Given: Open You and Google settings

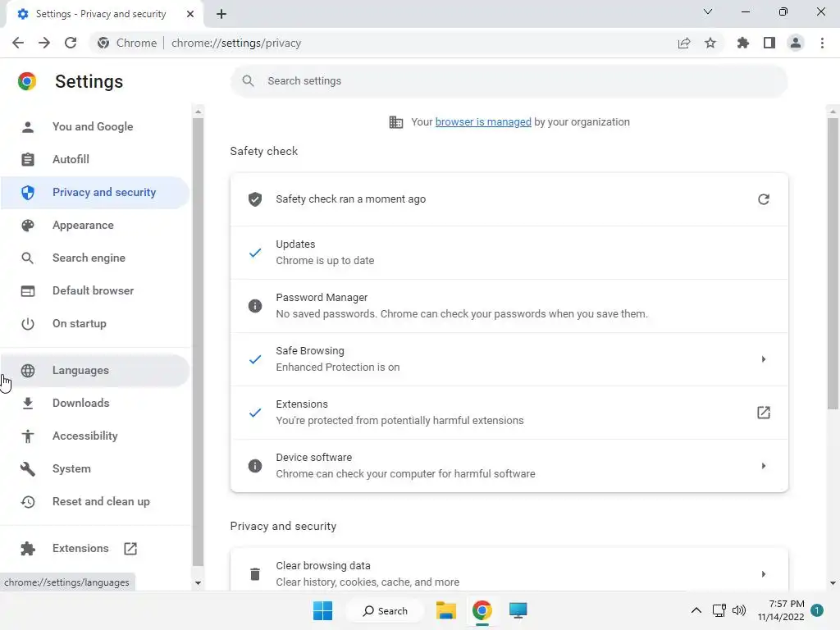Looking at the screenshot, I should click(x=95, y=127).
